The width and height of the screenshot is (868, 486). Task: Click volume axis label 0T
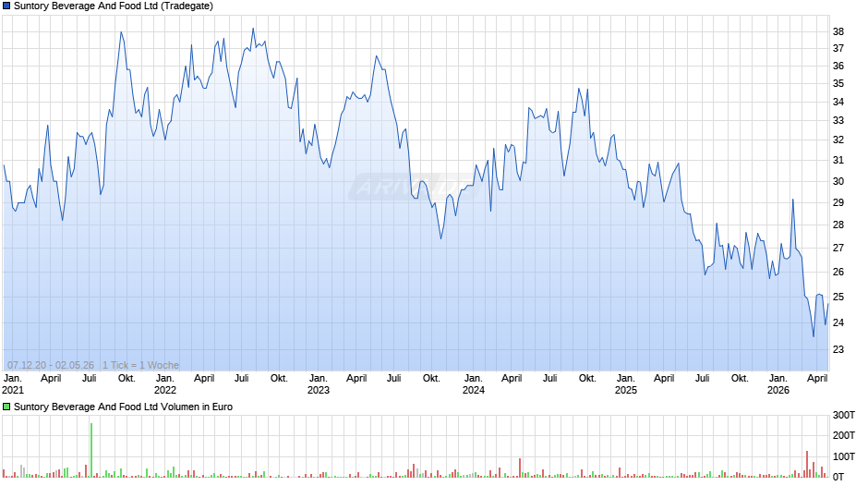[x=838, y=477]
